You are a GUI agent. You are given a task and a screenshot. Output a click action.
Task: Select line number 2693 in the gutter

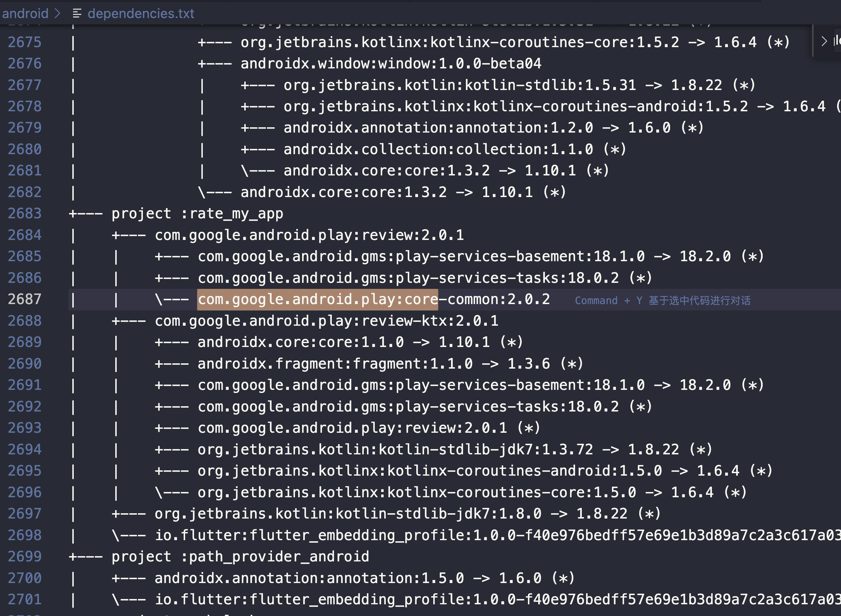click(24, 428)
